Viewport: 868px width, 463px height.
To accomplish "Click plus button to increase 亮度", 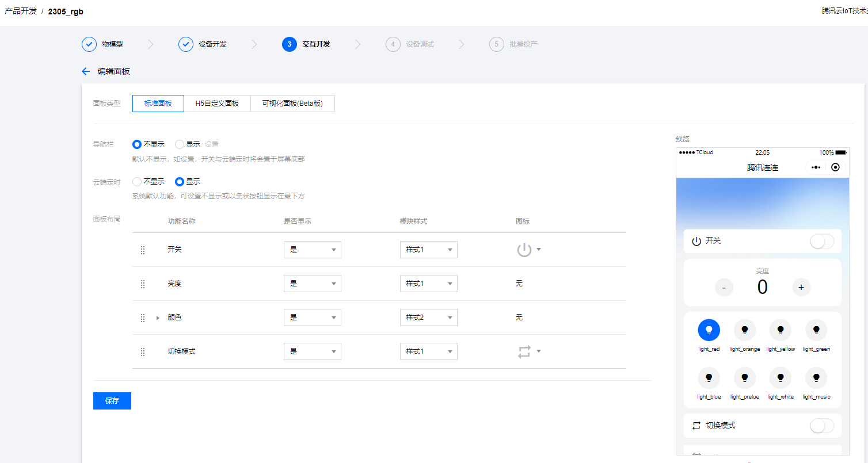I will (x=801, y=287).
